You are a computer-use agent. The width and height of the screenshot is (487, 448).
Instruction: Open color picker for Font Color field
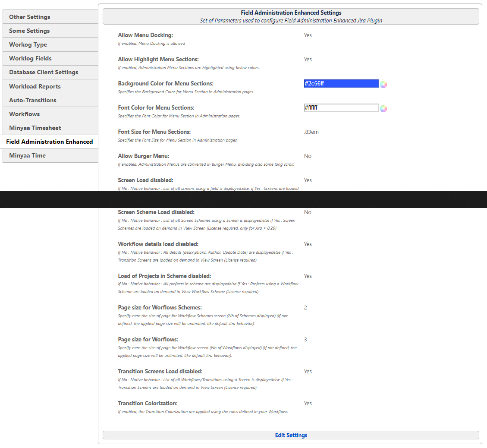click(x=383, y=109)
